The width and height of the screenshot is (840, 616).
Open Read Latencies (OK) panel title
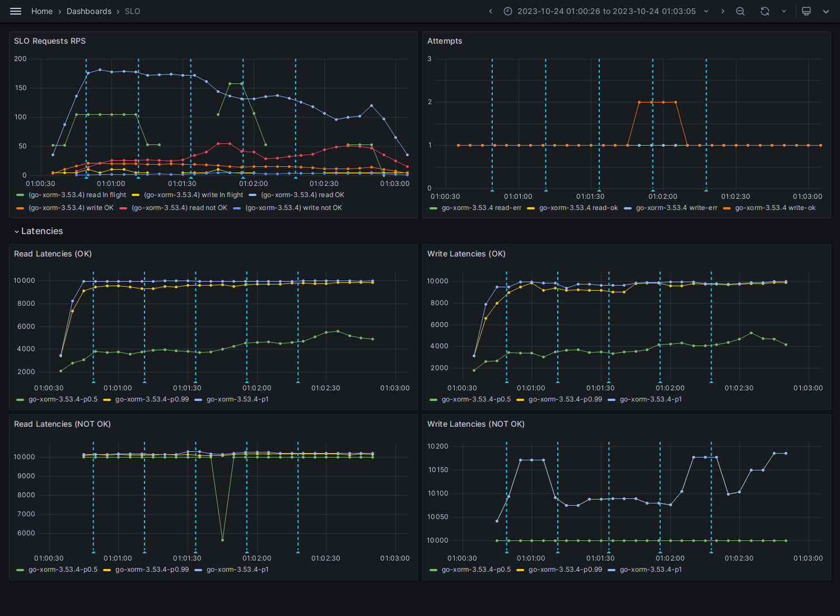click(53, 254)
